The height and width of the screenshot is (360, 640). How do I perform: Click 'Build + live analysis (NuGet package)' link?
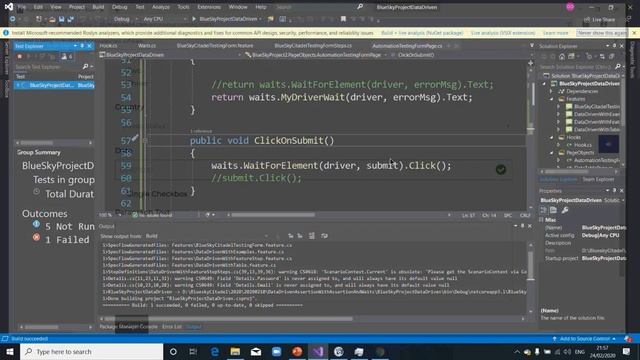pyautogui.click(x=422, y=33)
